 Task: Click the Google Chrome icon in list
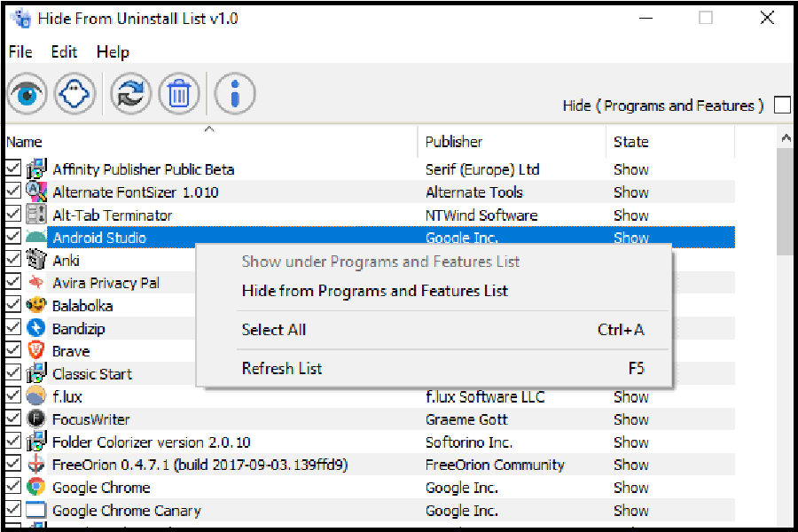coord(36,487)
